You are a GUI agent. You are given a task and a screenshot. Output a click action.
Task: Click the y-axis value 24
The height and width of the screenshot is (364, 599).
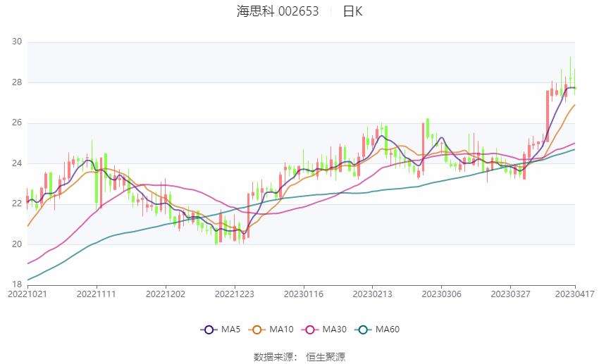[x=17, y=163]
